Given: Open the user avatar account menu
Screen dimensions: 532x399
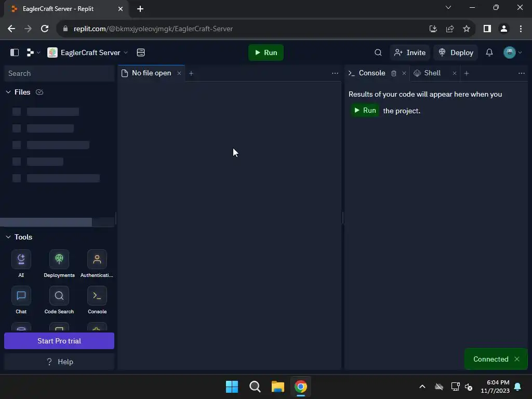Looking at the screenshot, I should [513, 52].
